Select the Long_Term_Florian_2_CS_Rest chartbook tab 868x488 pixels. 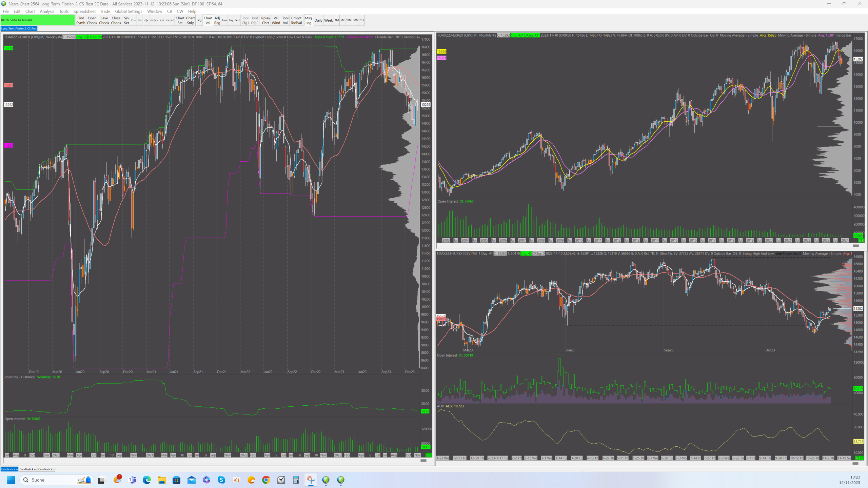(19, 28)
